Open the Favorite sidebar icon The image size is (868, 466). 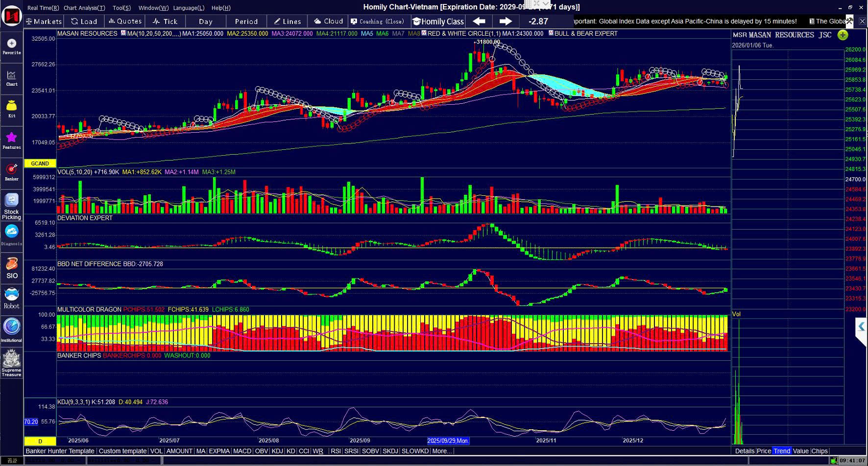pos(12,46)
